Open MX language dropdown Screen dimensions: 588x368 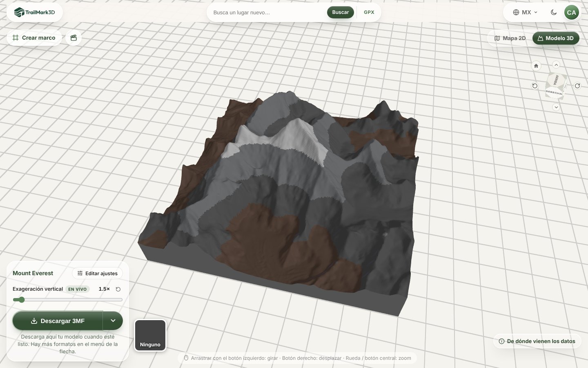click(525, 12)
